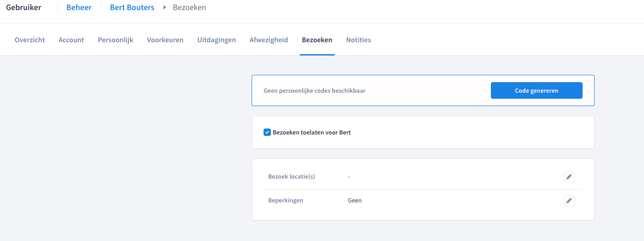Switch to the Notities tab
Viewport: 644px width, 241px height.
(358, 40)
